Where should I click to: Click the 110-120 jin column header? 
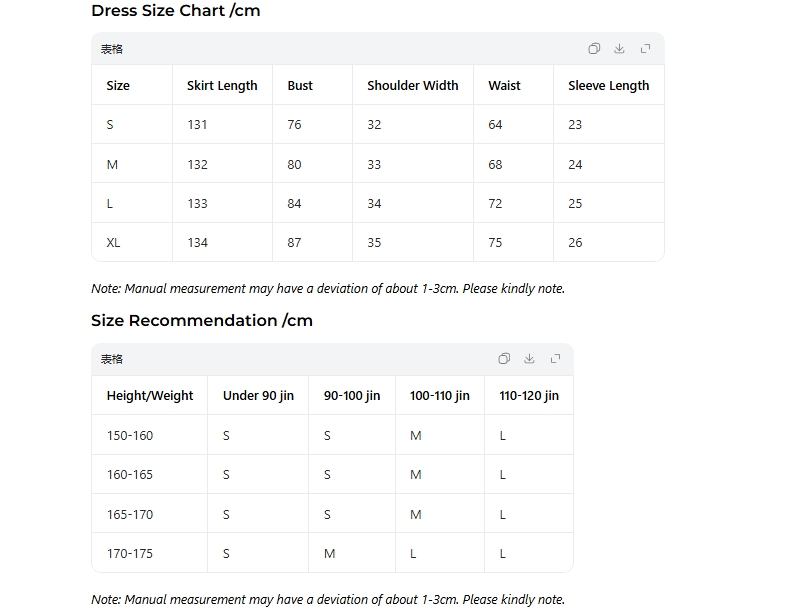[529, 396]
